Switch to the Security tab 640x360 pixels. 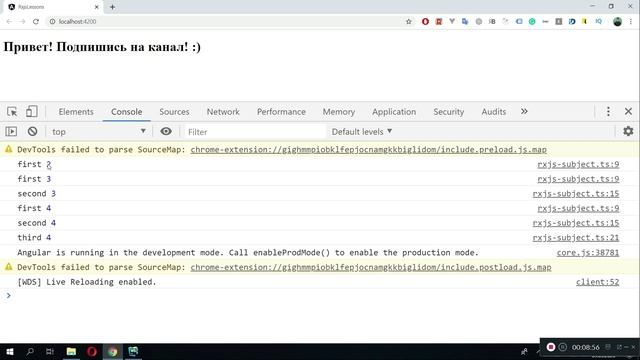tap(449, 111)
